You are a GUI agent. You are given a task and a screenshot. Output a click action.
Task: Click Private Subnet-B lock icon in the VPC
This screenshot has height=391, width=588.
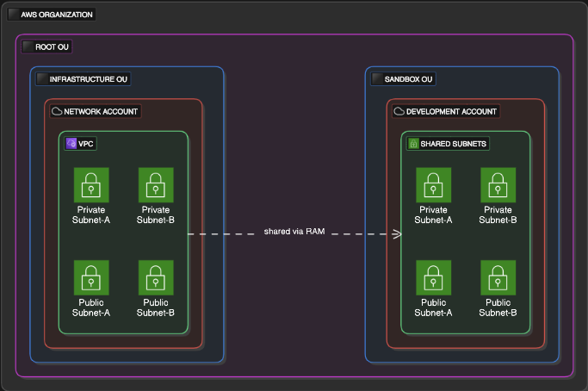(156, 185)
